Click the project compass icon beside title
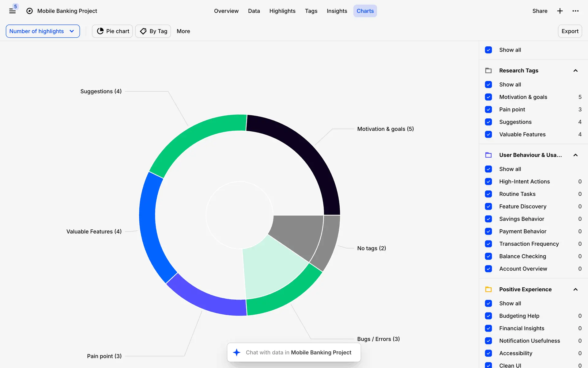 pyautogui.click(x=29, y=11)
